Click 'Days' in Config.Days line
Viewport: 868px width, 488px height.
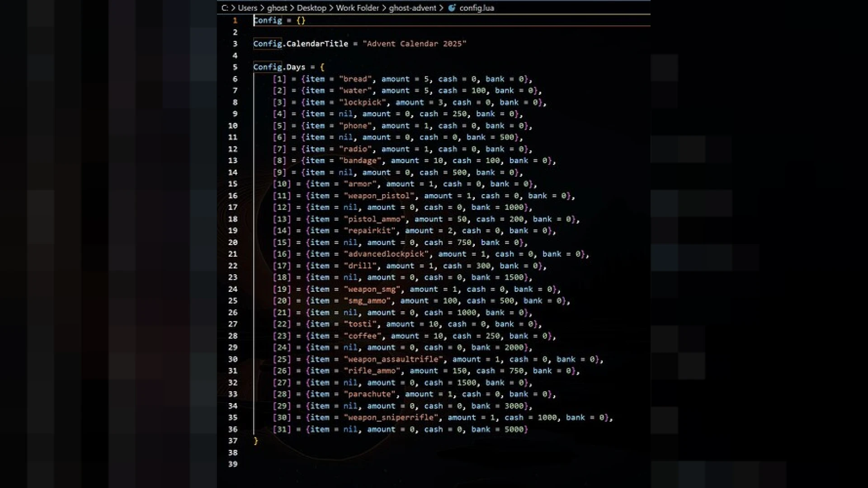[296, 67]
